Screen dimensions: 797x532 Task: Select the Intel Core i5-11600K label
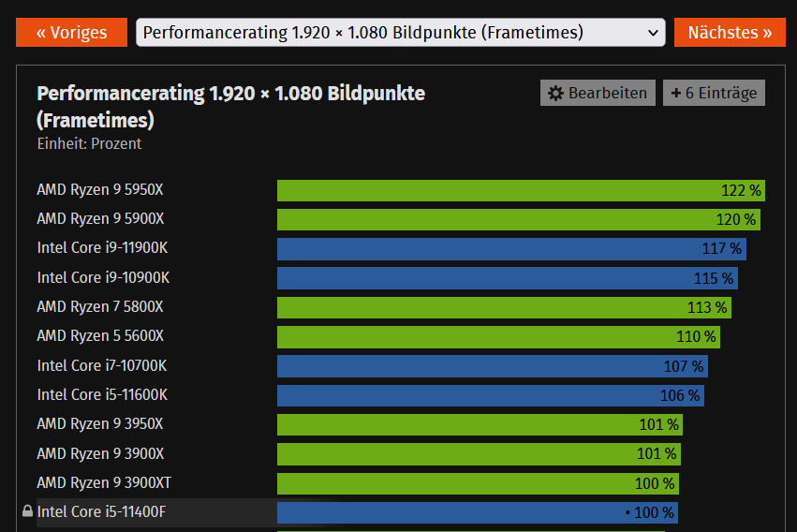click(x=102, y=395)
